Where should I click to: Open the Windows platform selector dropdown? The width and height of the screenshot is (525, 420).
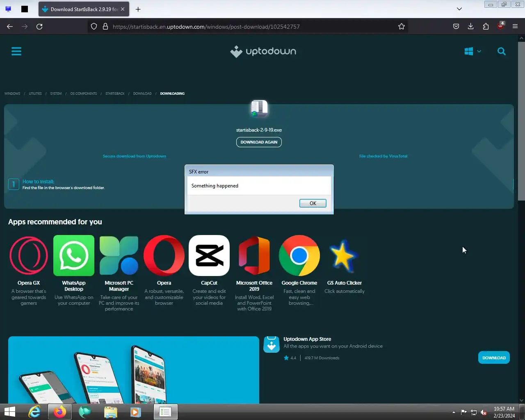coord(472,51)
